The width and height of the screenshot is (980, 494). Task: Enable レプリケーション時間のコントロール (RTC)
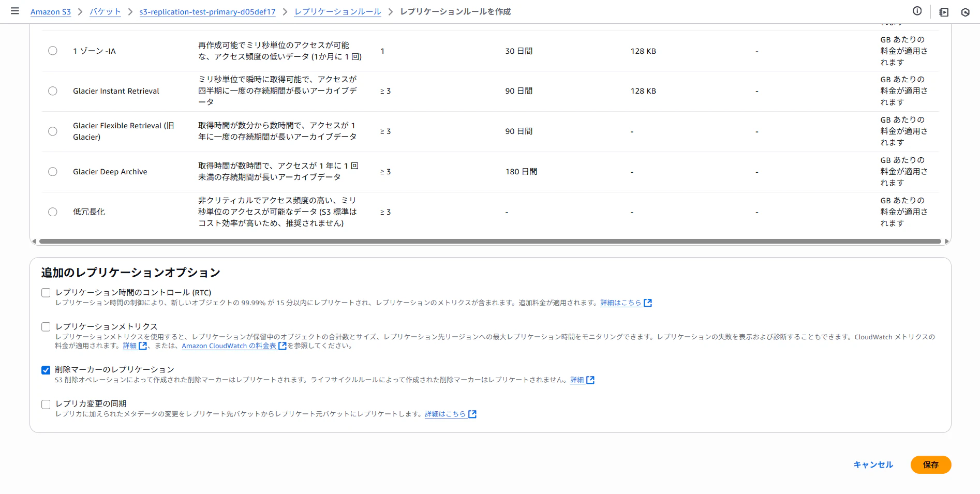tap(46, 292)
